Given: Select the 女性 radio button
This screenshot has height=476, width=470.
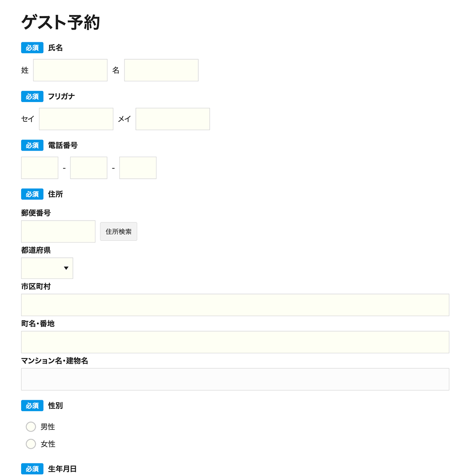Looking at the screenshot, I should pos(31,444).
